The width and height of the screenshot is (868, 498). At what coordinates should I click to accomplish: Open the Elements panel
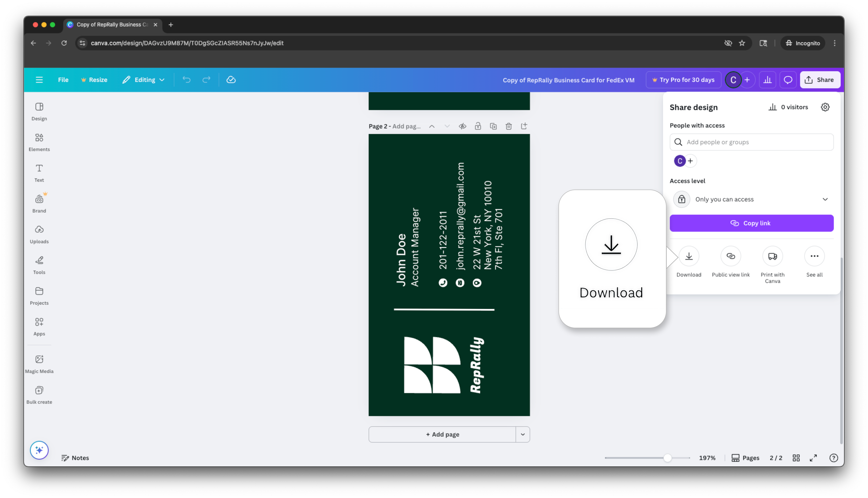(x=39, y=142)
